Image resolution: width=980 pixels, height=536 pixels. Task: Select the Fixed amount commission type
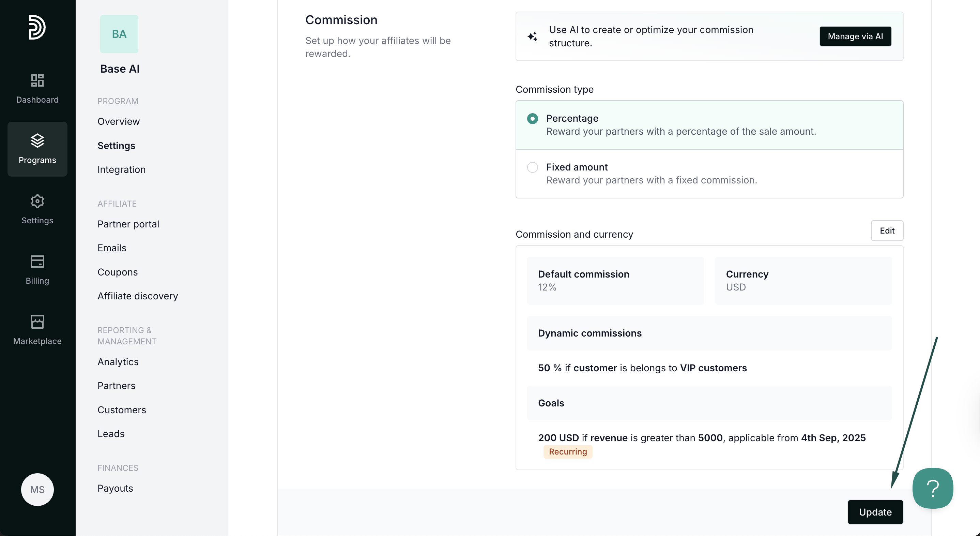(532, 167)
